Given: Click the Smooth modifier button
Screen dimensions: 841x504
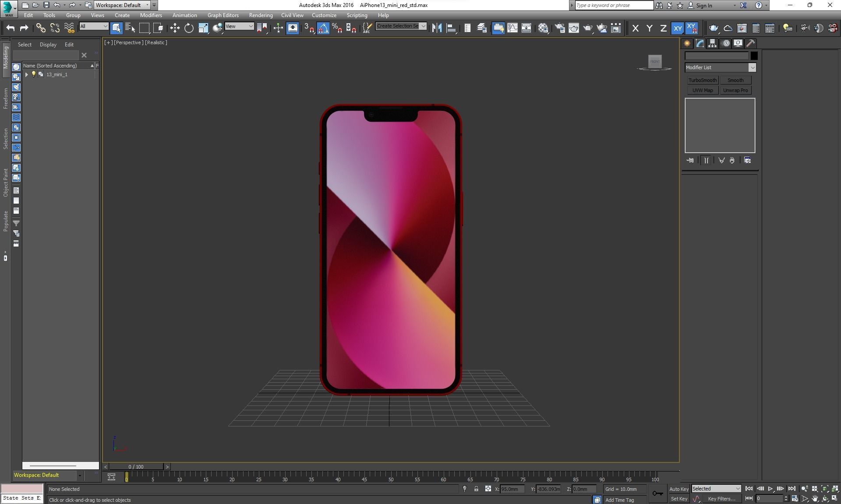Looking at the screenshot, I should coord(735,80).
